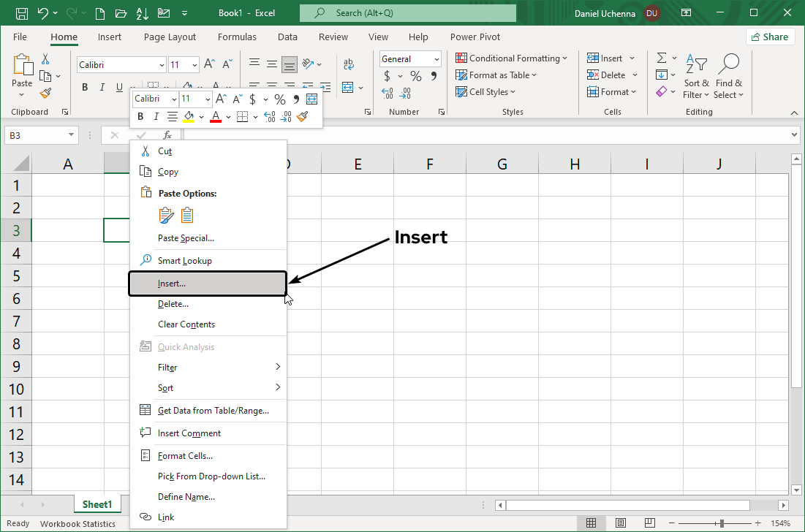Select the Sheet1 sheet tab
805x532 pixels.
pos(97,503)
